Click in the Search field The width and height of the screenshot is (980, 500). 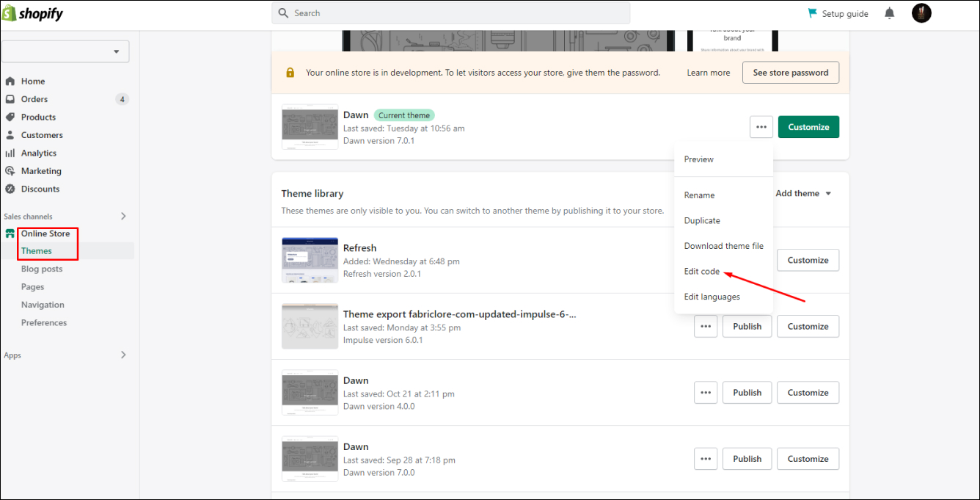pyautogui.click(x=451, y=13)
